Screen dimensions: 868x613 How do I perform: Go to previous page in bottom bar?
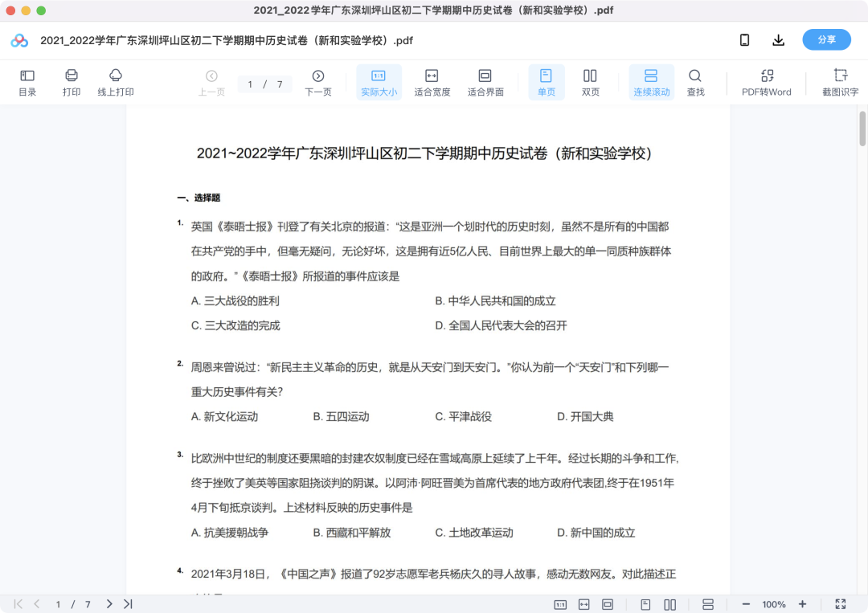[36, 604]
